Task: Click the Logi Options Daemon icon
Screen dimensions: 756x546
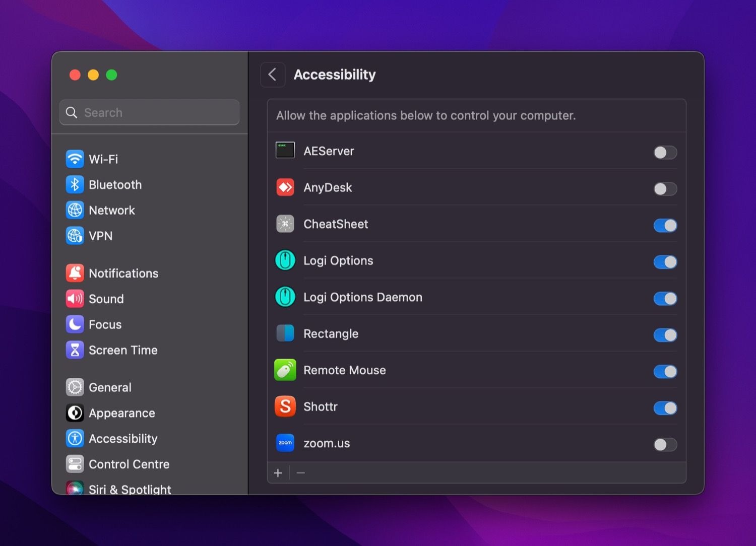Action: pos(285,297)
